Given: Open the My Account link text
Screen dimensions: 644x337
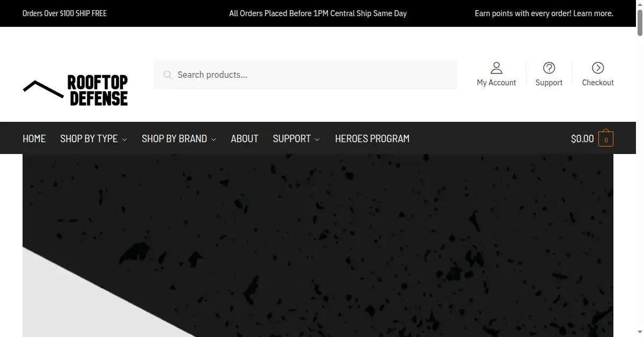Looking at the screenshot, I should point(496,83).
